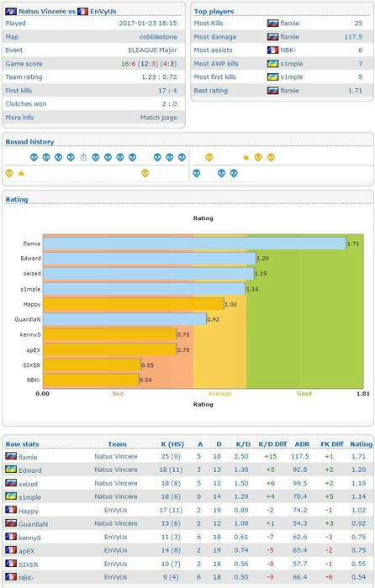
Task: Click Edward's Ukrainian flag in Raw stats
Action: (11, 470)
